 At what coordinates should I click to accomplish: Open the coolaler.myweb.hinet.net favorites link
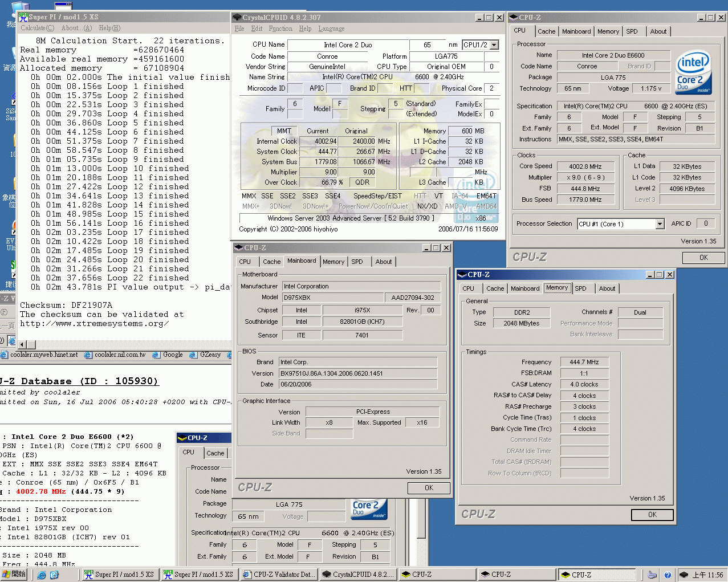click(44, 355)
